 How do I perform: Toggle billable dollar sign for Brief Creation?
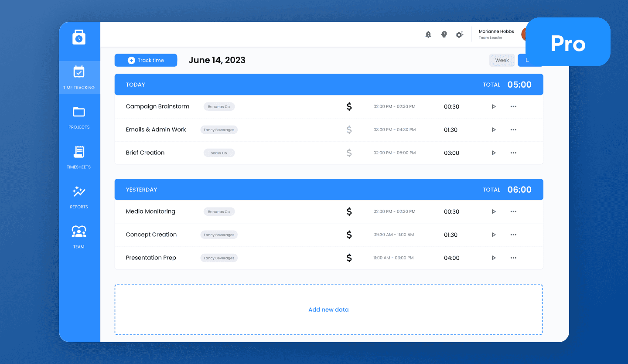pyautogui.click(x=349, y=153)
